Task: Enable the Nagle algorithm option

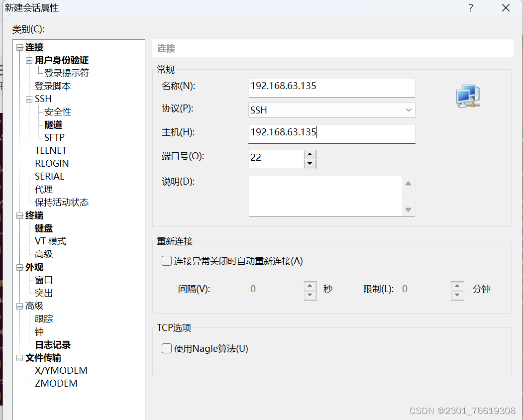Action: pos(166,349)
